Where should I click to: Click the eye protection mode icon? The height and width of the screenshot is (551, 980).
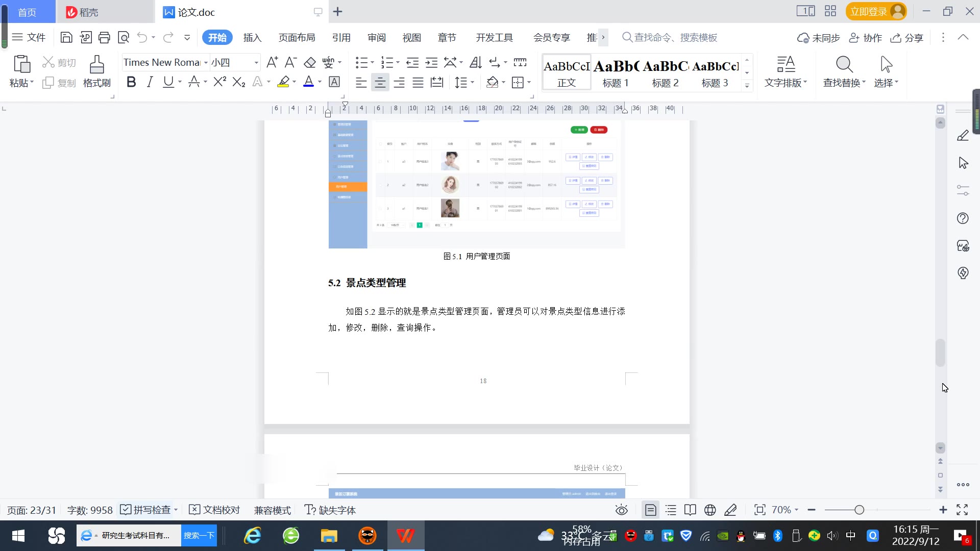pos(621,510)
